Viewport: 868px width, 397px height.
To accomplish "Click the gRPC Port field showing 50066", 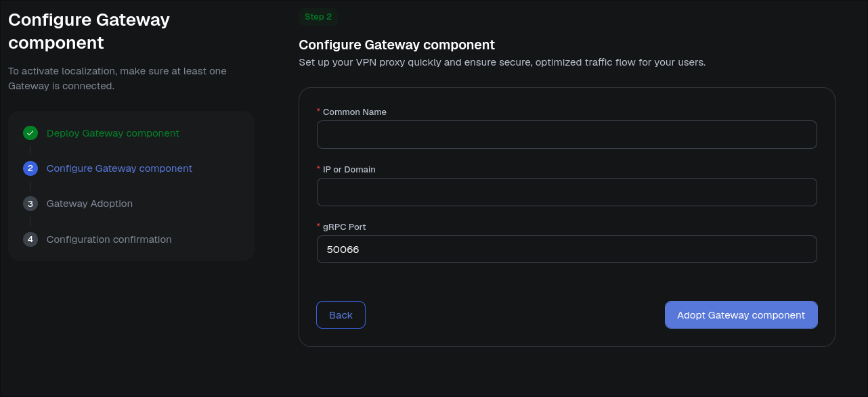I will pyautogui.click(x=567, y=249).
